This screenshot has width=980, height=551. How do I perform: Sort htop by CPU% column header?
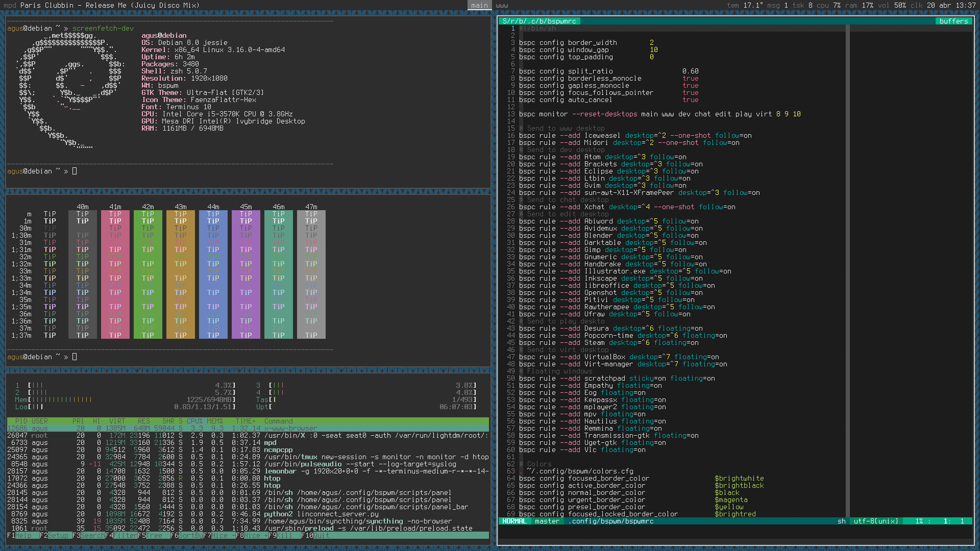tap(194, 421)
